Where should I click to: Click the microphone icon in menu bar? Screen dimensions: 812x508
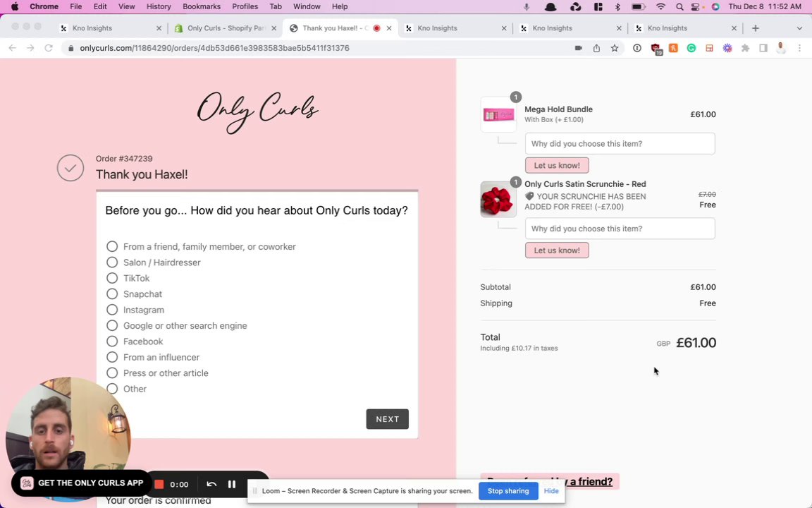526,7
